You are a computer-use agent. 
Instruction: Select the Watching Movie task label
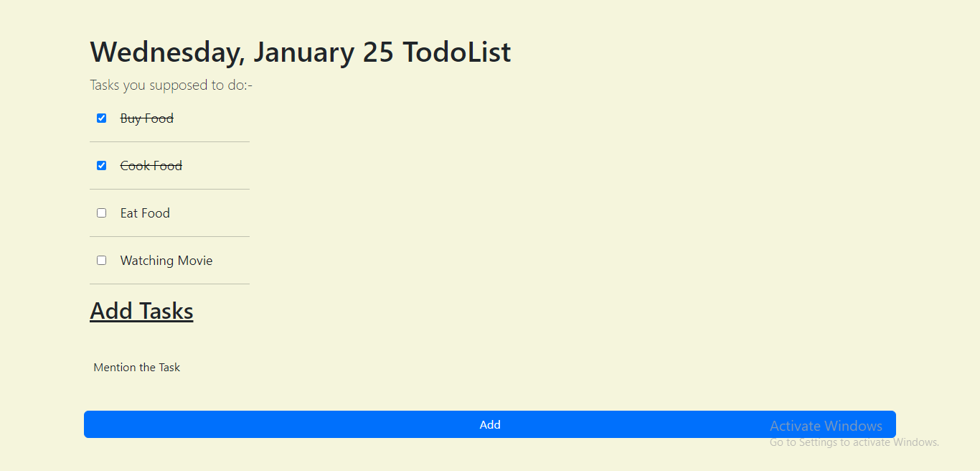click(166, 261)
